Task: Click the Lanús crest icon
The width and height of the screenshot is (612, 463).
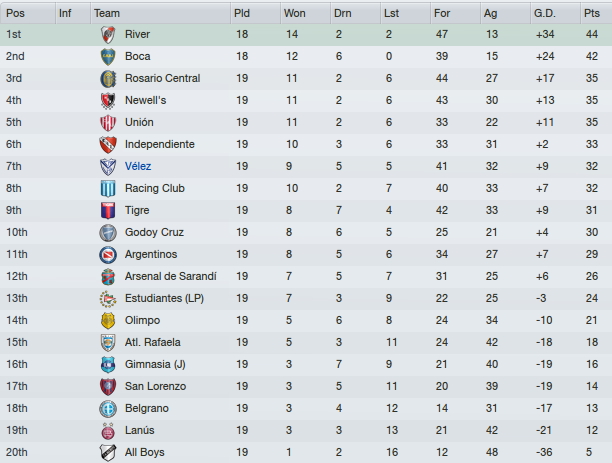Action: (x=108, y=431)
